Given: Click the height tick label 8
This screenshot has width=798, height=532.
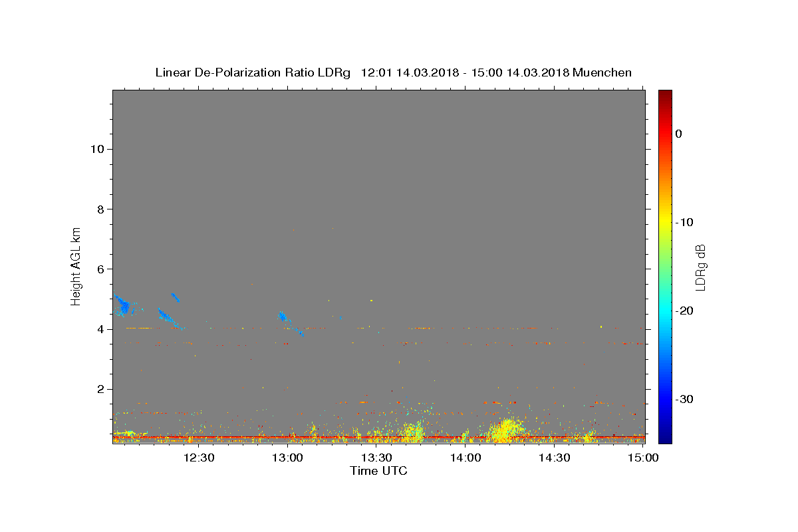Looking at the screenshot, I should 100,209.
